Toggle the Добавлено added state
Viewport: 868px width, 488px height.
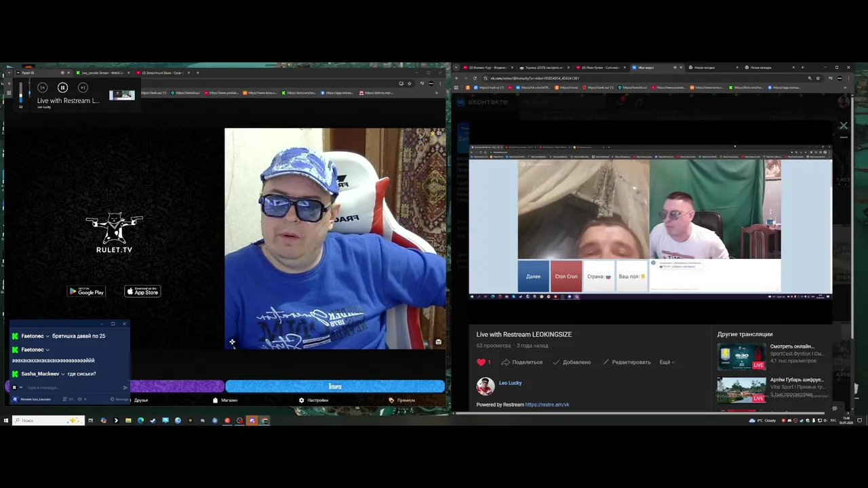[x=572, y=362]
